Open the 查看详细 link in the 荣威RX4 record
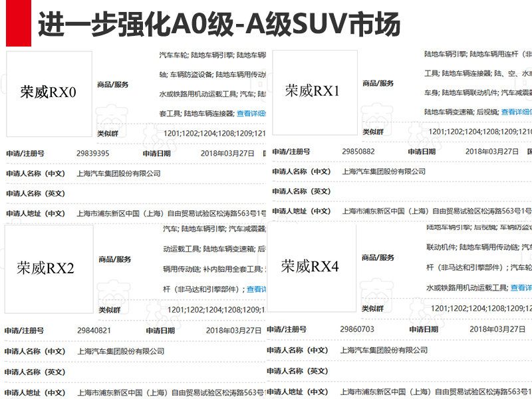Image resolution: width=532 pixels, height=399 pixels. pos(521,288)
